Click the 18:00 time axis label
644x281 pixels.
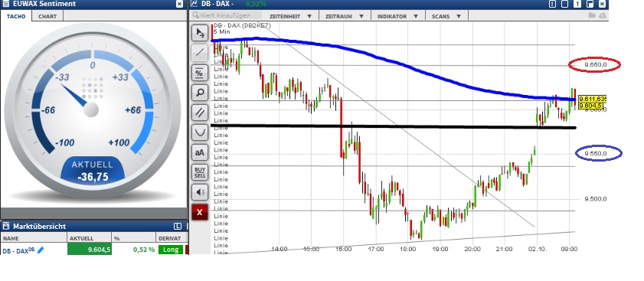point(408,249)
